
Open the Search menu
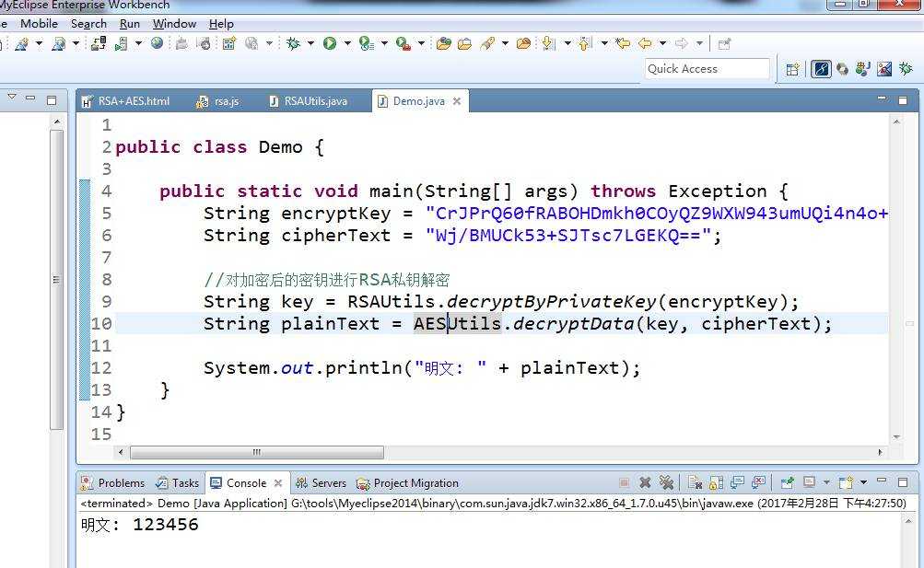(89, 24)
